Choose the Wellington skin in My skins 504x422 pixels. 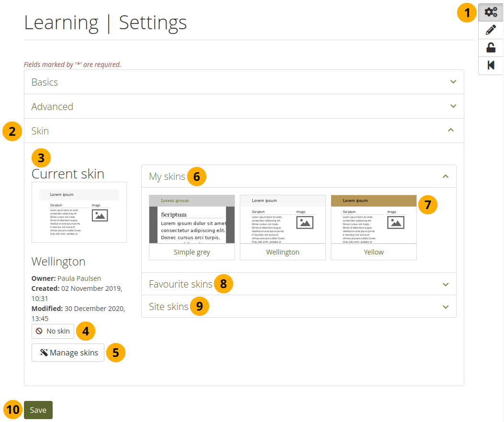(283, 219)
